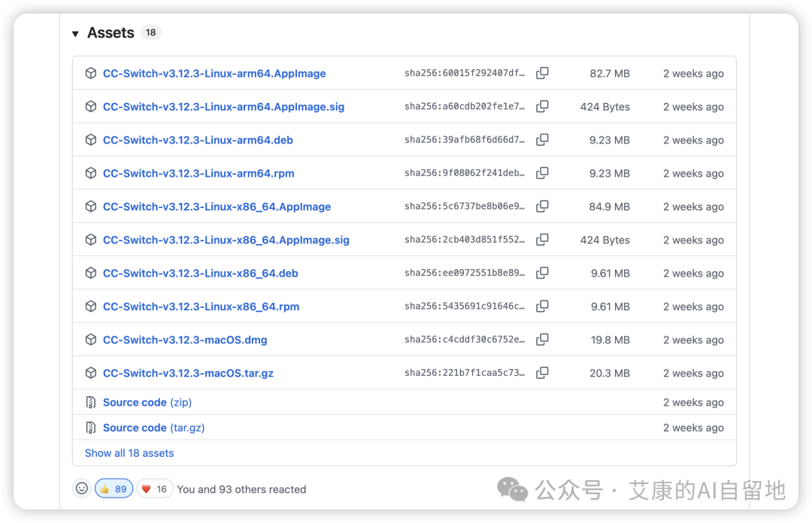Click the 18 assets count badge

point(150,32)
